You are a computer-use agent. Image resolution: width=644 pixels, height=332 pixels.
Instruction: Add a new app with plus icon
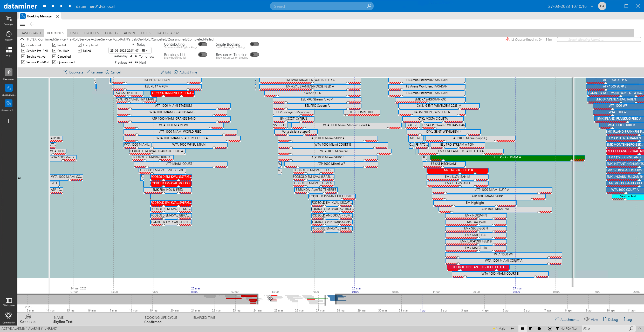click(9, 121)
